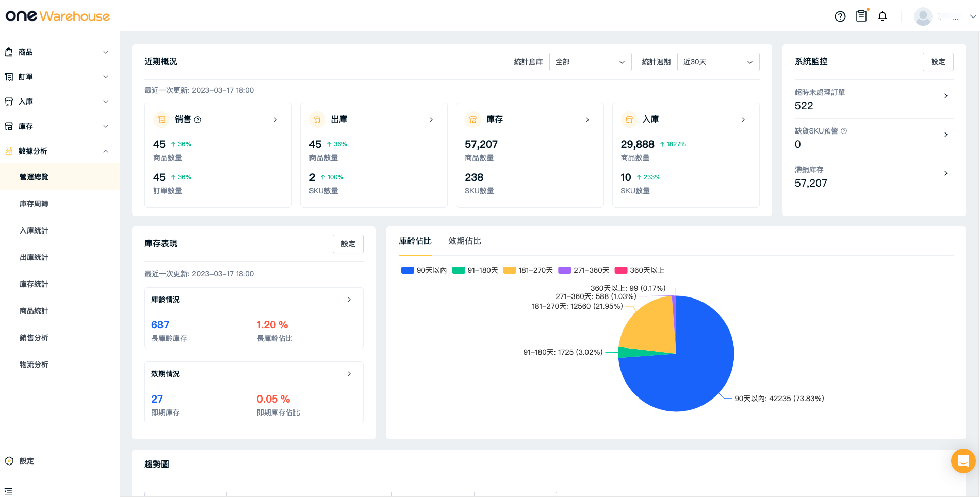980x497 pixels.
Task: Collapse the 數據分析 menu chevron
Action: click(106, 151)
